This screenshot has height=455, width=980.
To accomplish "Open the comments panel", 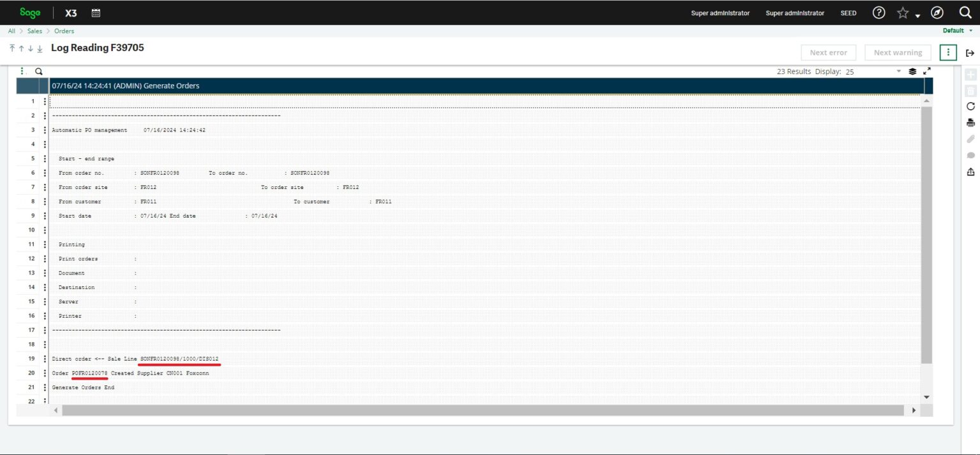I will click(x=970, y=155).
